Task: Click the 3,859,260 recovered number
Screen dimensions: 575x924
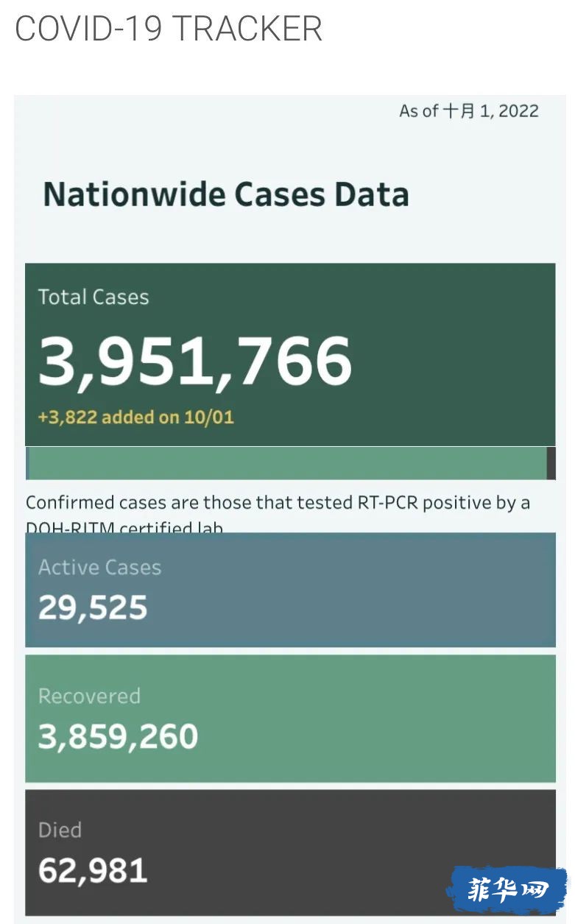Action: click(x=118, y=737)
